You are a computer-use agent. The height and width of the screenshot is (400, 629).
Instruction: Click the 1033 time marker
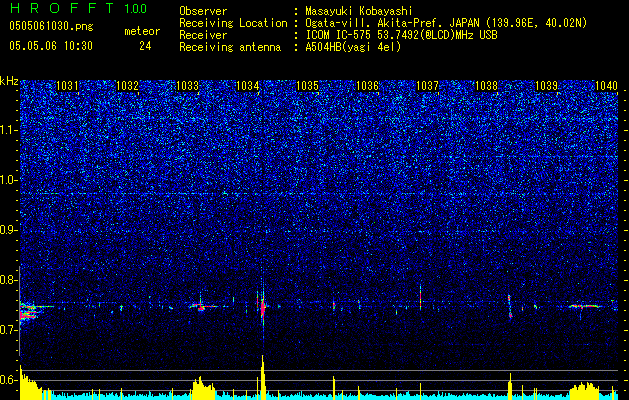pos(187,86)
